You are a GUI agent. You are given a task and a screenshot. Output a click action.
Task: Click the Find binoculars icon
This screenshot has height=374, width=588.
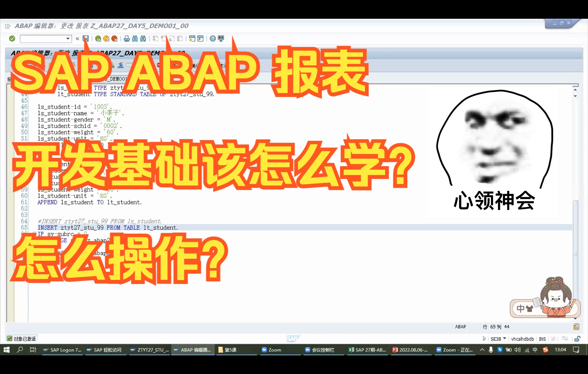135,39
